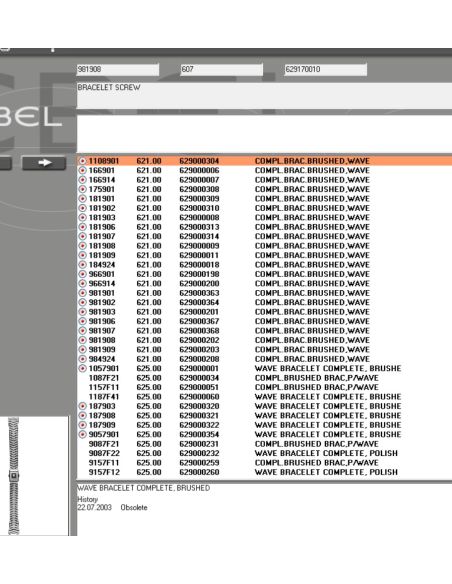452x584 pixels.
Task: Click the red circle icon beside 981901
Action: tap(82, 293)
